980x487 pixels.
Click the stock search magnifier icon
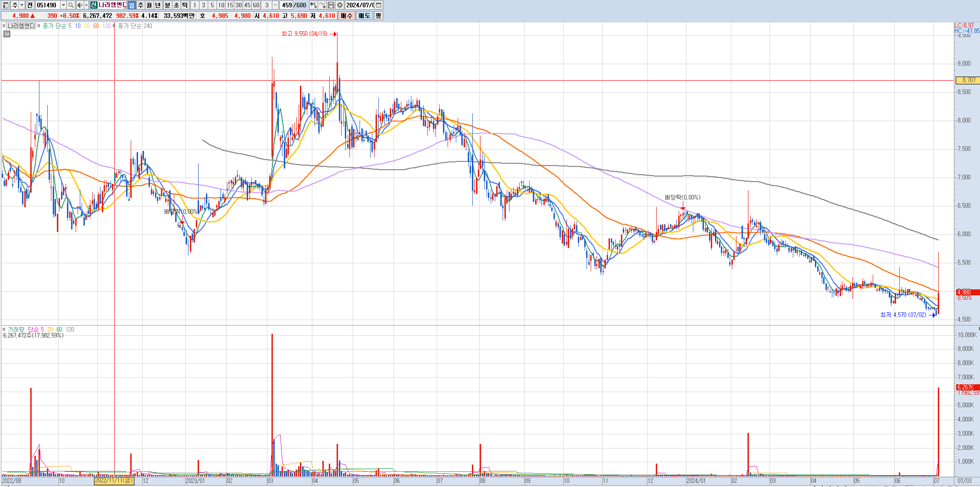71,5
